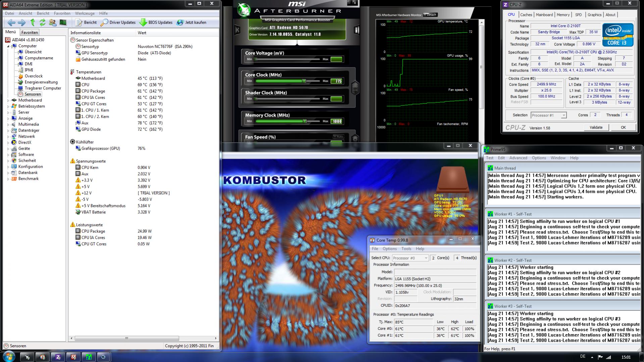Open the Bericht report wizard toolbar button
Screen dimensions: 644x362
coord(86,22)
